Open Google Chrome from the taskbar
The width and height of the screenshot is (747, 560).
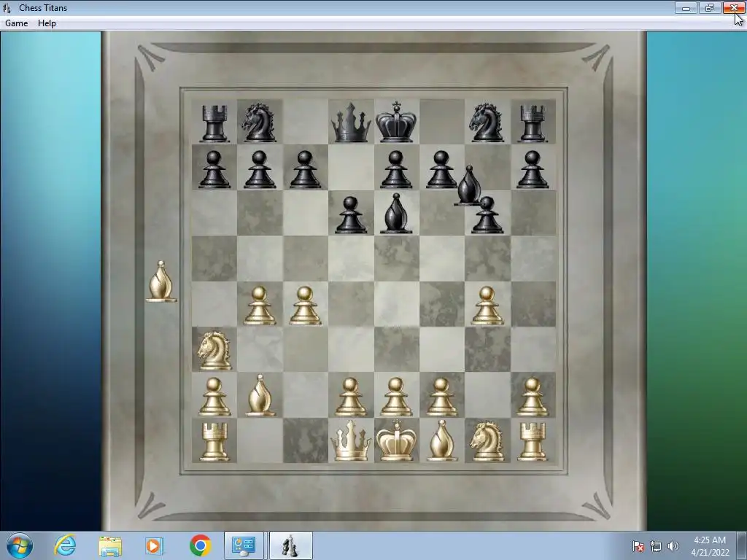pos(200,545)
